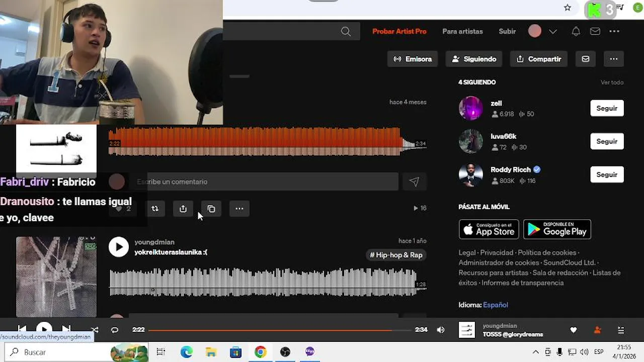Screen dimensions: 644x362
Task: Open notifications bell icon
Action: pos(576,31)
